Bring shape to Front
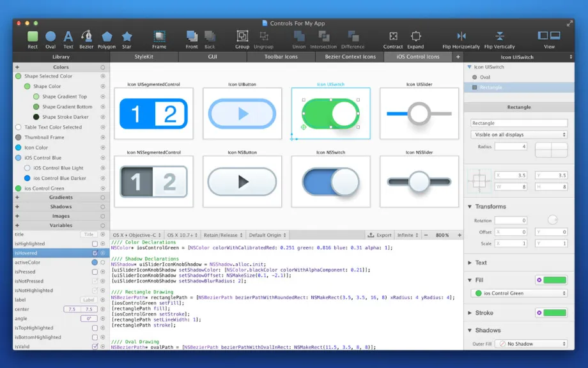 192,40
